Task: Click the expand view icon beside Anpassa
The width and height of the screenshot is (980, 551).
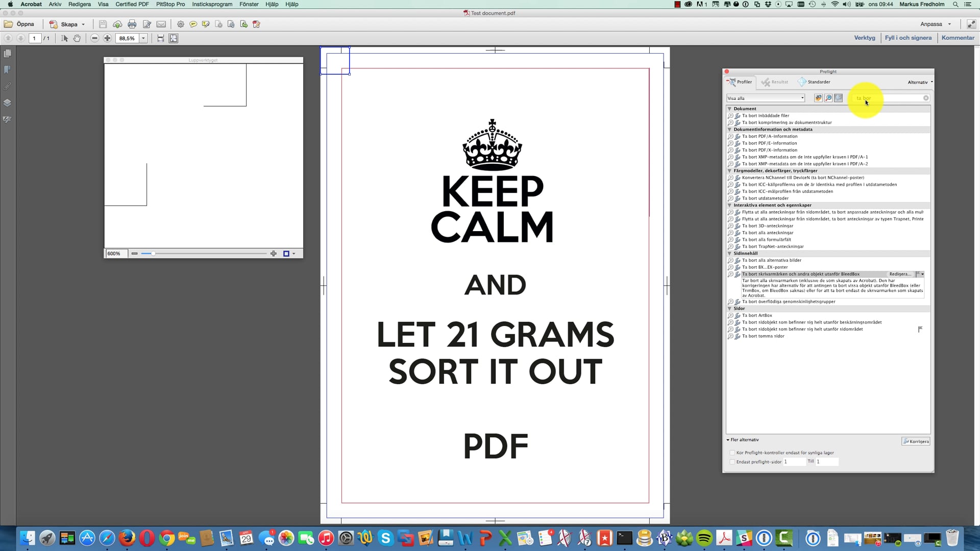Action: pyautogui.click(x=971, y=24)
